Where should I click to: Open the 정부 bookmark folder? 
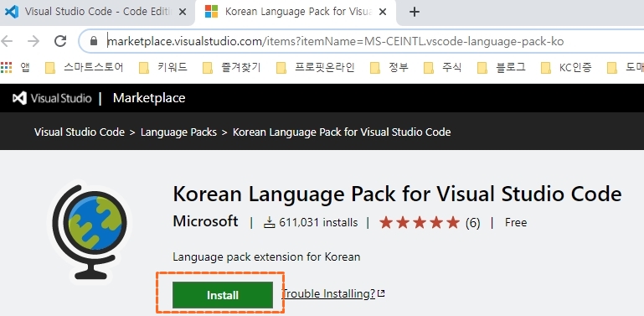point(389,67)
